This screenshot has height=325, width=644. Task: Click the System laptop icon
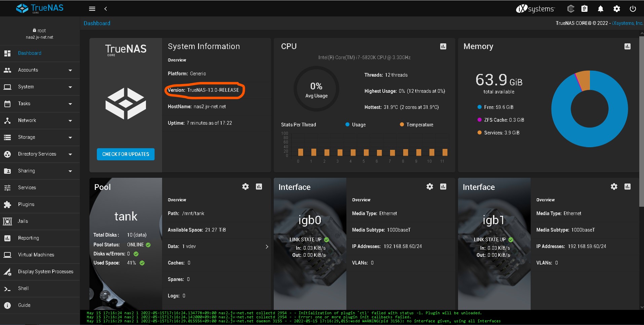click(7, 87)
